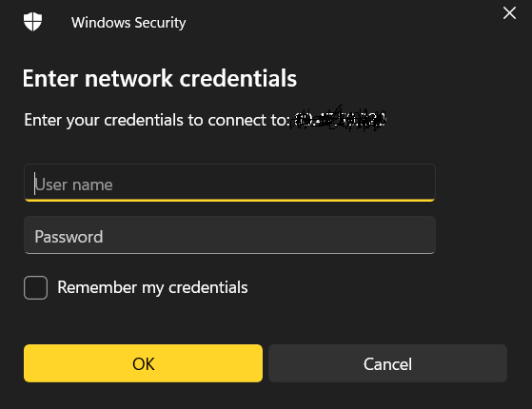Tick the Remember my credentials checkbox
Screen dimensions: 532x409
pos(35,287)
